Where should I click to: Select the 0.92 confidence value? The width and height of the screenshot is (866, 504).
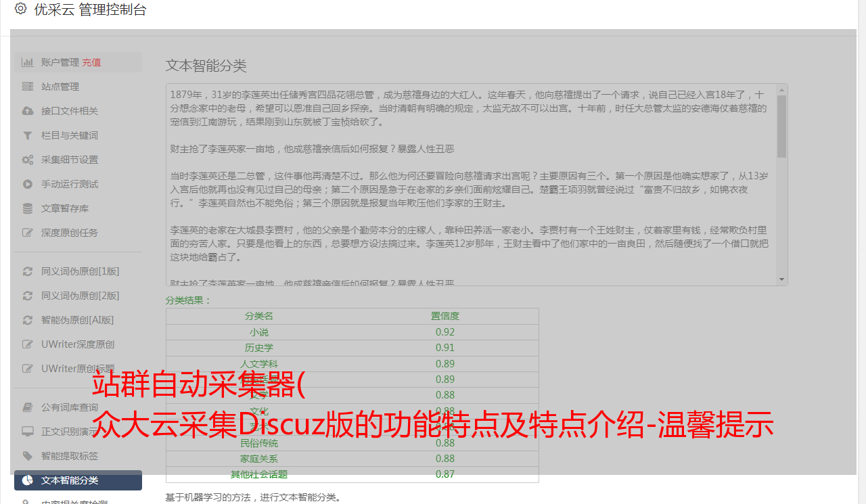click(x=445, y=332)
